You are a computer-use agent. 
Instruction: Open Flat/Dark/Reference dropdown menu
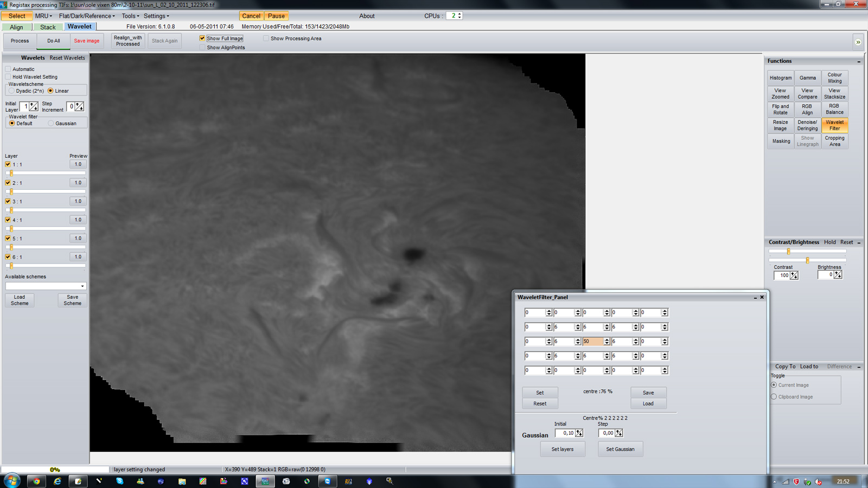pos(87,16)
